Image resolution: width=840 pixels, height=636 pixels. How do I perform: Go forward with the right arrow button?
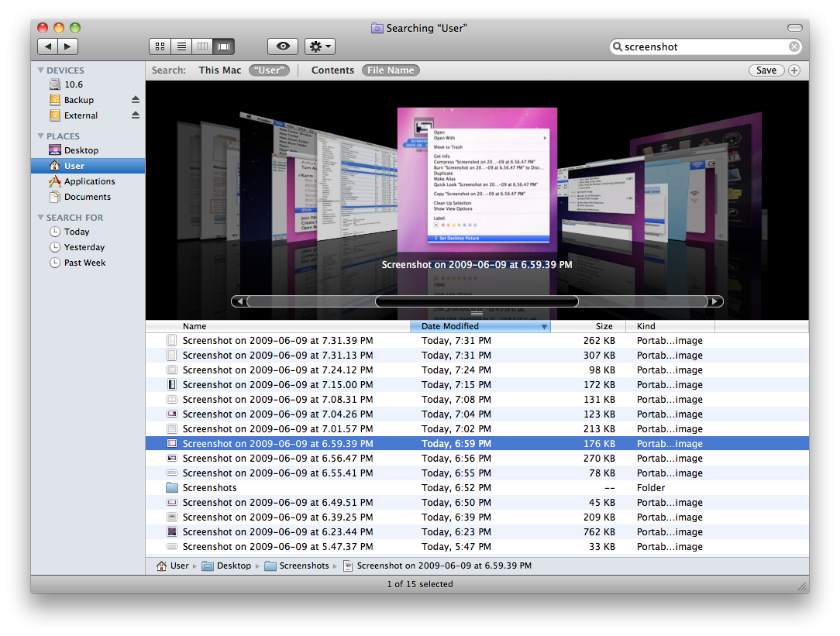coord(68,46)
